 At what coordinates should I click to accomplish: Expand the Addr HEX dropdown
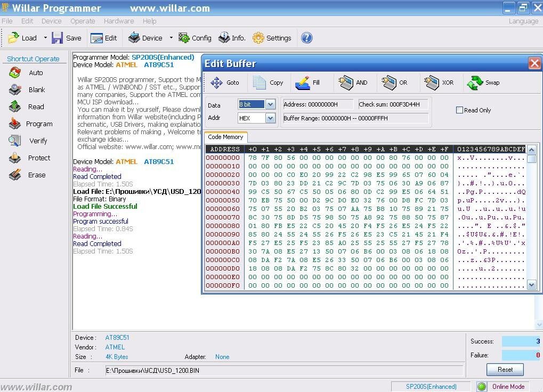pyautogui.click(x=270, y=118)
